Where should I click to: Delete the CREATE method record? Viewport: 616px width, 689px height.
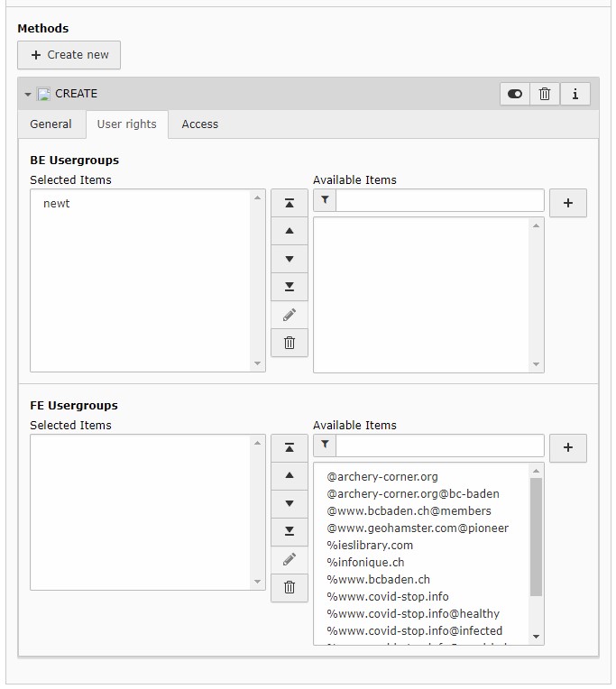[x=545, y=94]
